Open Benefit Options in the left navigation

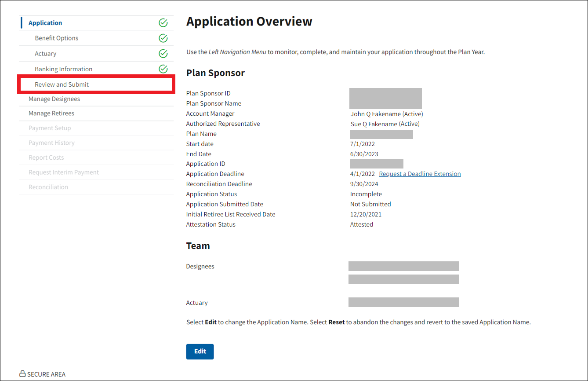click(x=57, y=38)
